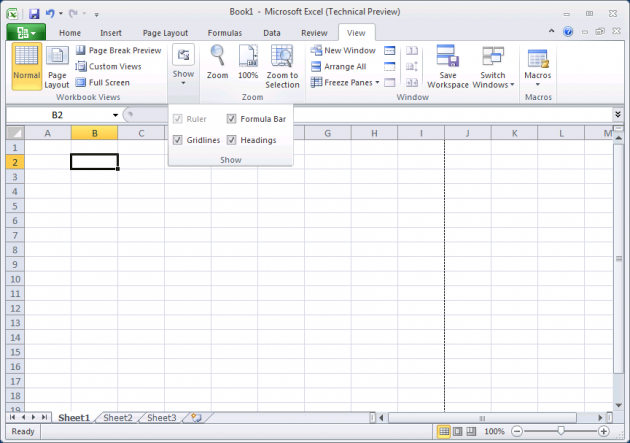
Task: Switch to Page Layout view in ribbon
Action: point(57,67)
